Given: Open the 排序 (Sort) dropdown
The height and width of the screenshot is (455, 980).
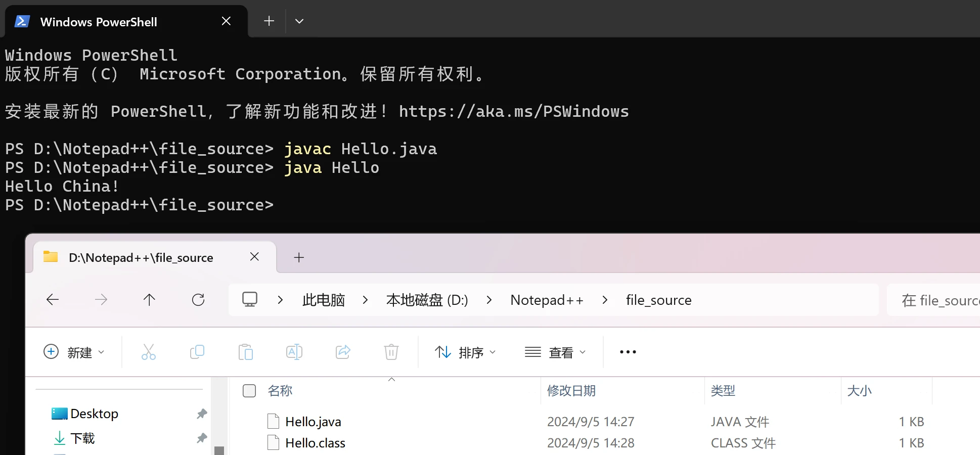Looking at the screenshot, I should [x=465, y=352].
